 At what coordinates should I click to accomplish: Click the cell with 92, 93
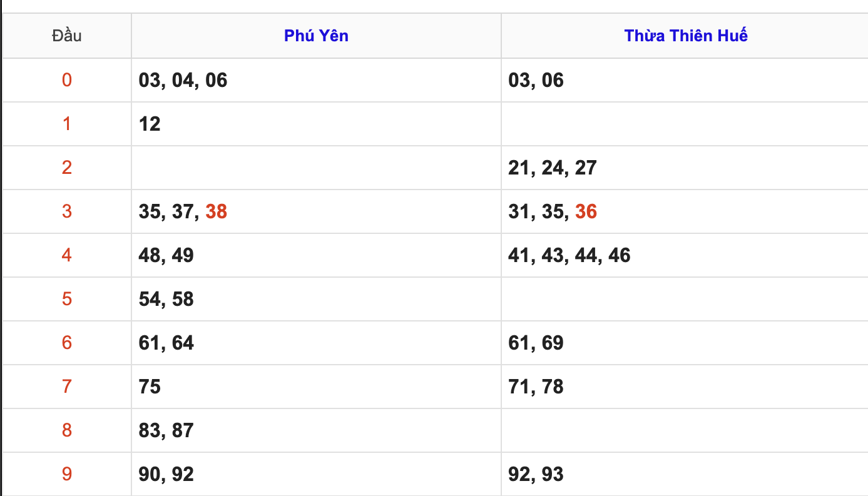click(x=536, y=474)
